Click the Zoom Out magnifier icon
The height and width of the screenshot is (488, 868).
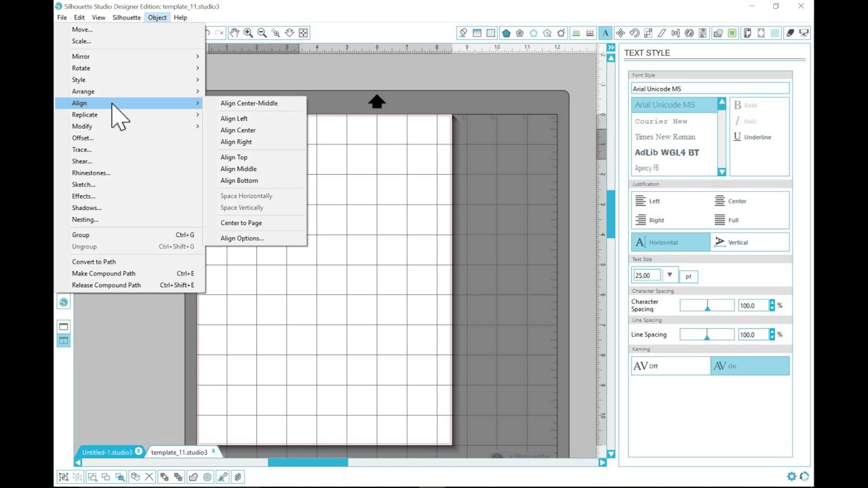[262, 33]
